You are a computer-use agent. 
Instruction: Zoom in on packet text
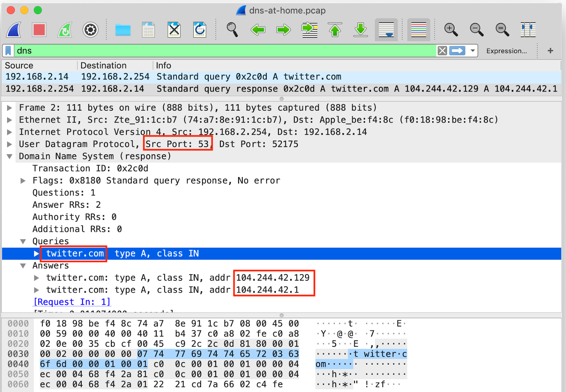[x=451, y=30]
